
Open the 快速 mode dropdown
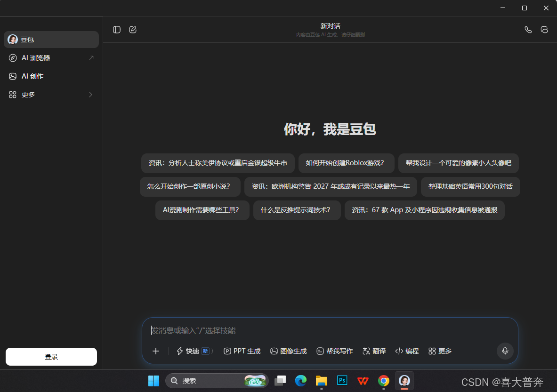(x=195, y=351)
